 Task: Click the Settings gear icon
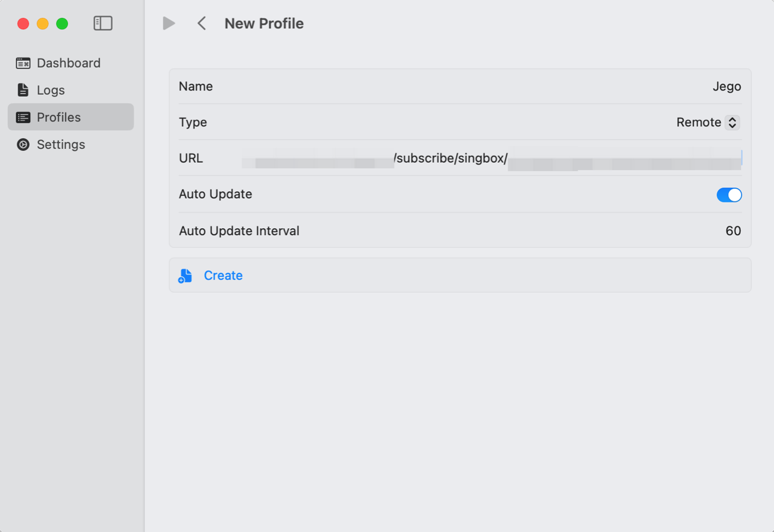tap(23, 145)
